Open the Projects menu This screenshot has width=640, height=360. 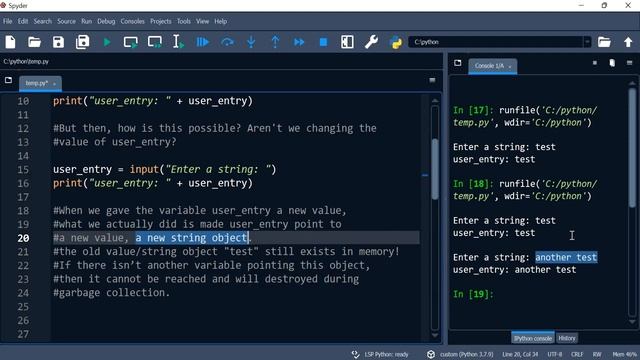tap(160, 21)
